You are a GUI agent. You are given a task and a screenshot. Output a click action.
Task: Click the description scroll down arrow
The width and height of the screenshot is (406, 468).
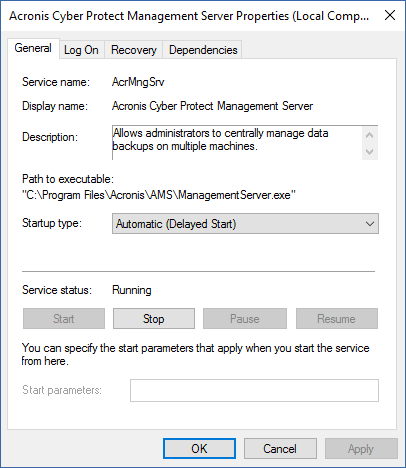369,152
